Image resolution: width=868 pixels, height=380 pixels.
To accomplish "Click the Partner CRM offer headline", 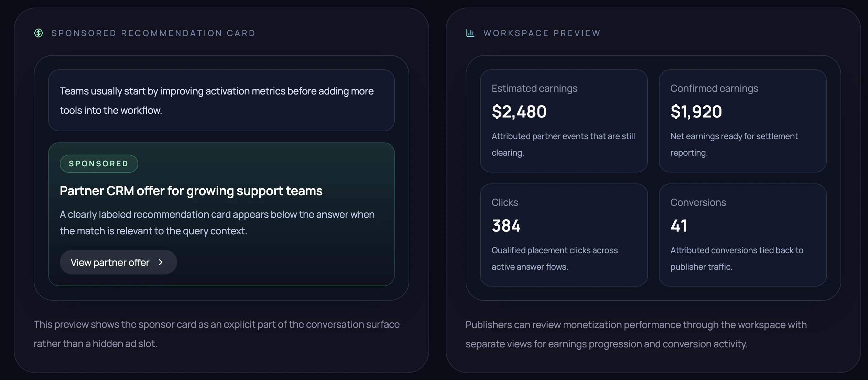I will (191, 191).
